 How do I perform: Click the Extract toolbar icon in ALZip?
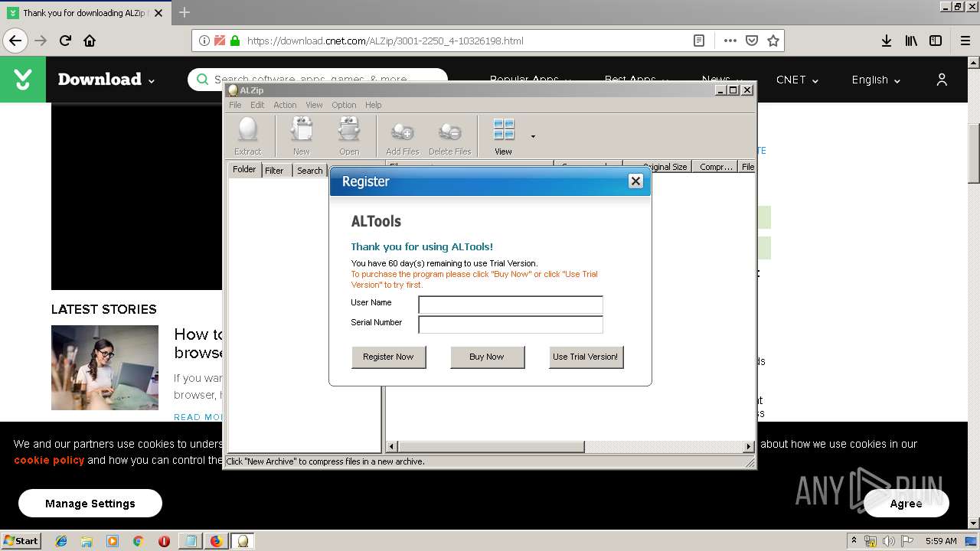[247, 136]
